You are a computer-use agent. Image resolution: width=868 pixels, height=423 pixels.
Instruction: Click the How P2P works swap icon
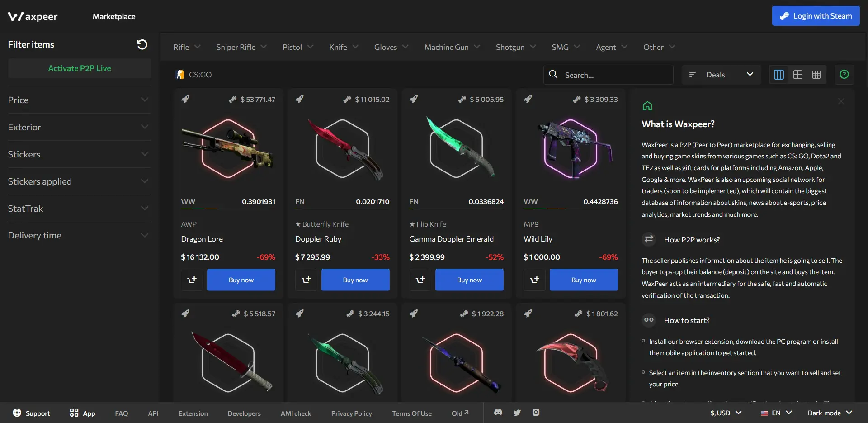[649, 239]
